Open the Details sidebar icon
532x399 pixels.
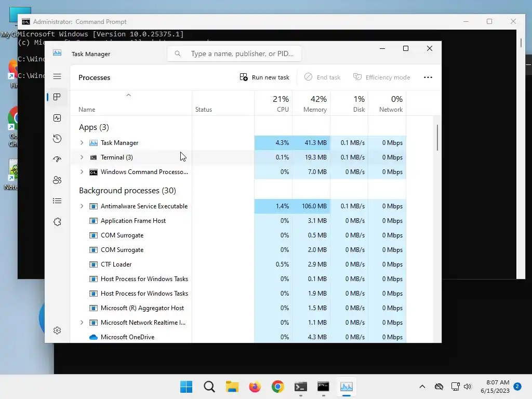point(57,201)
